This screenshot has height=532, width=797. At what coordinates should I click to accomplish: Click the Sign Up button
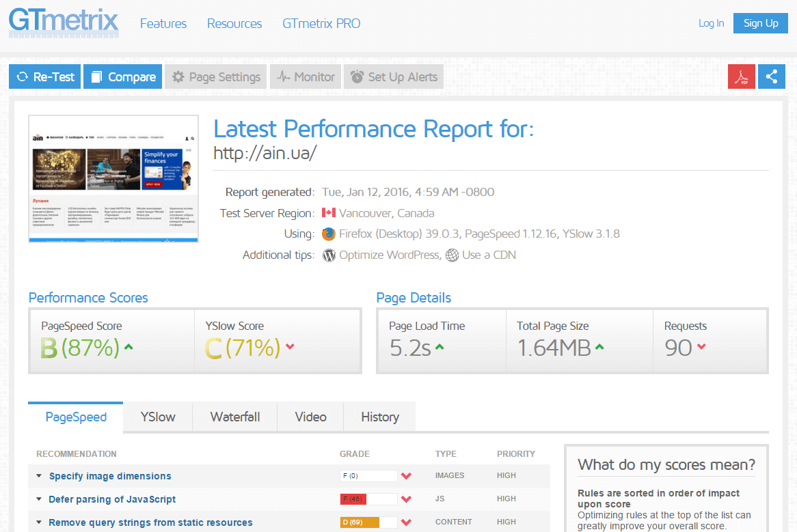[760, 23]
